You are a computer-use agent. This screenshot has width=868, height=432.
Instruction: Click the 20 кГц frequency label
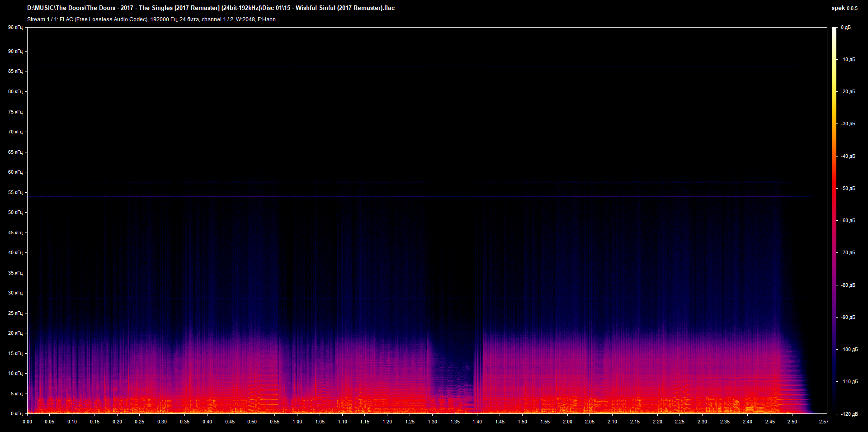(15, 333)
